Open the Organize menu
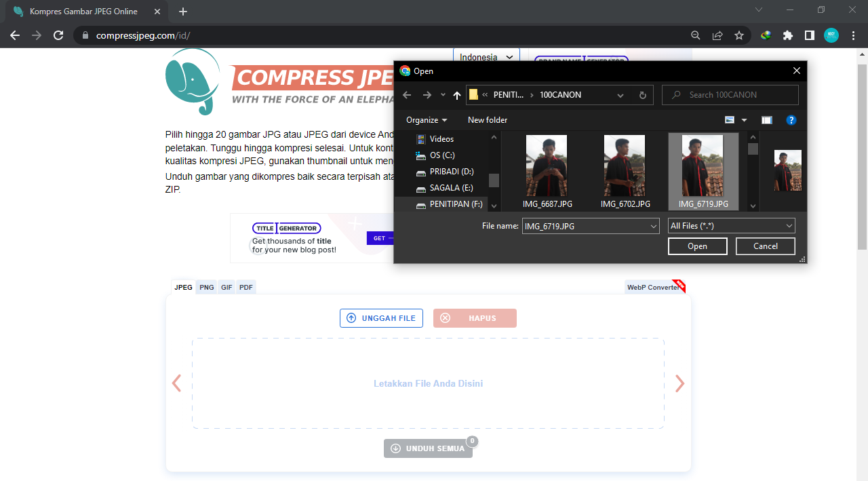This screenshot has height=481, width=868. point(427,120)
